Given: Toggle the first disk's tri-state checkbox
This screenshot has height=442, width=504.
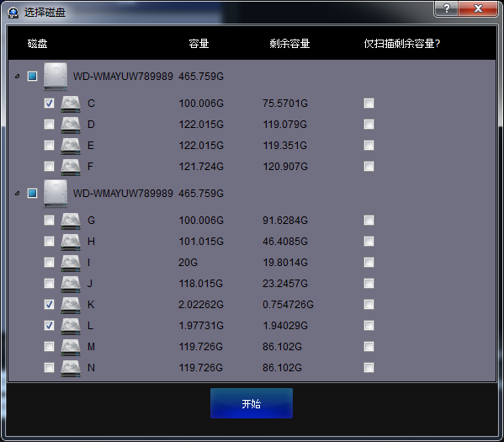Looking at the screenshot, I should click(x=32, y=77).
